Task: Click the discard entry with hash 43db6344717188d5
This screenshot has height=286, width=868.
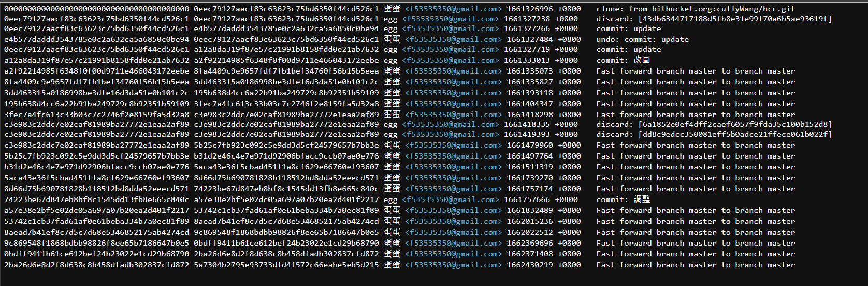Action: 714,19
